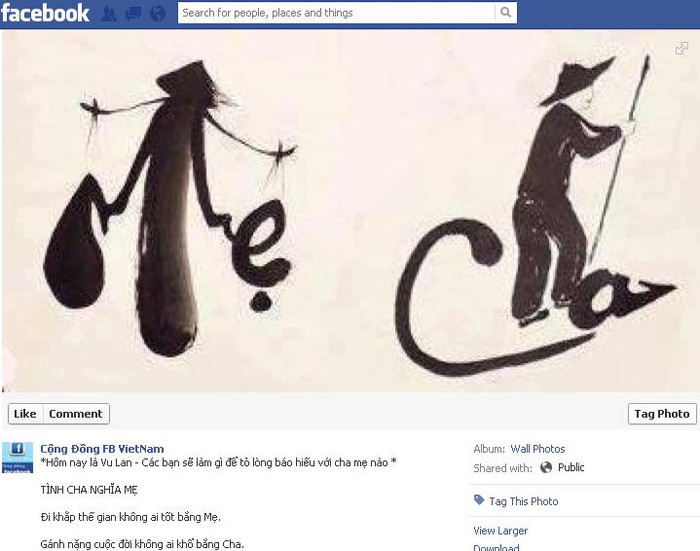Click the Public sharing setting label
The height and width of the screenshot is (551, 700).
click(x=571, y=468)
